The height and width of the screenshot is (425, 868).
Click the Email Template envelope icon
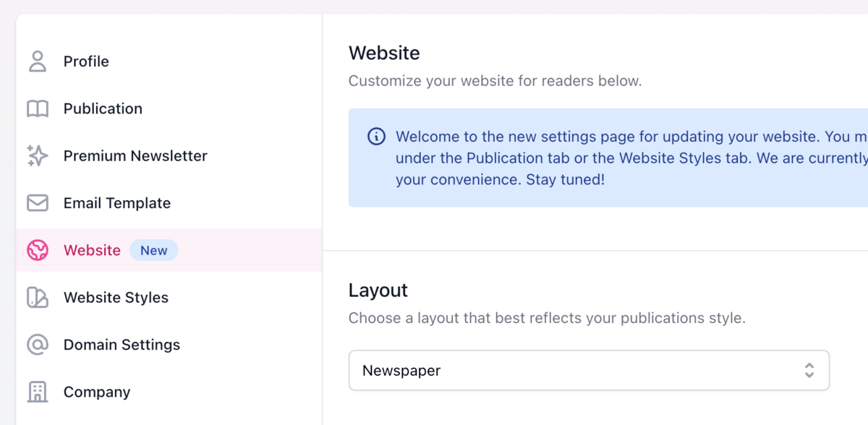coord(37,203)
